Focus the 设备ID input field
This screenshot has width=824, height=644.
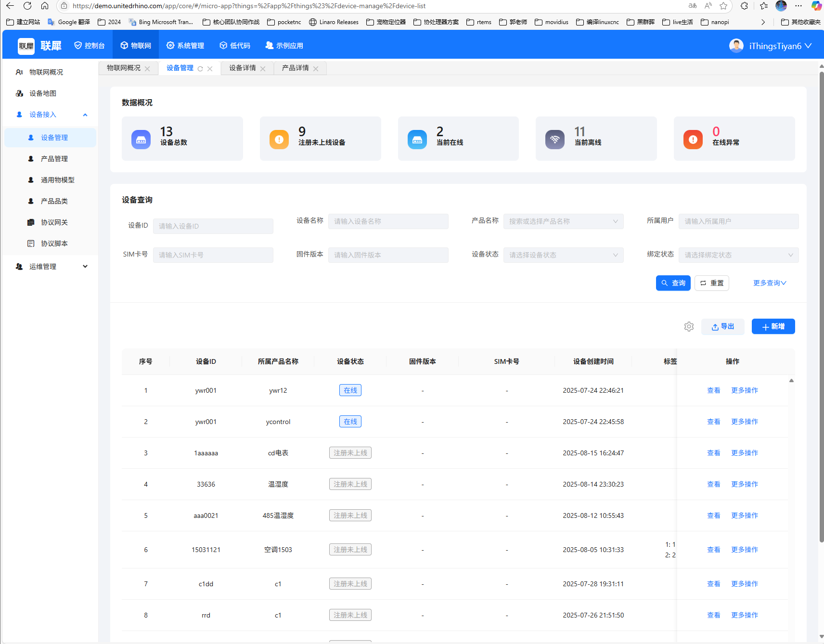click(213, 226)
